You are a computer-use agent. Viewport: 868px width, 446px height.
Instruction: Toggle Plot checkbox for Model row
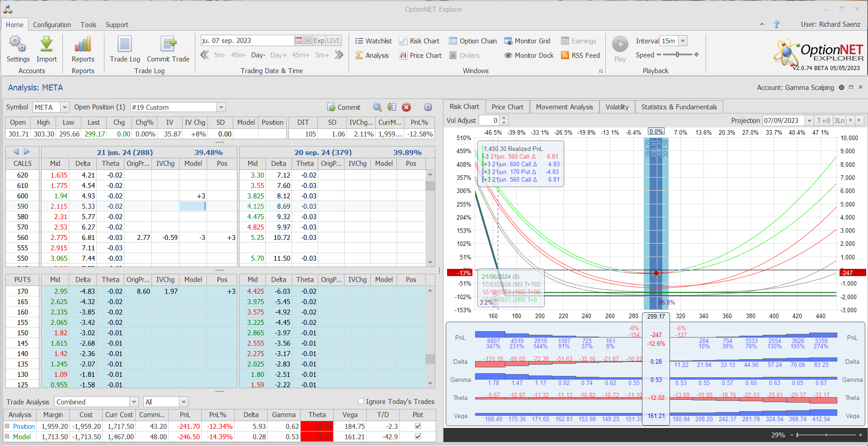point(418,437)
